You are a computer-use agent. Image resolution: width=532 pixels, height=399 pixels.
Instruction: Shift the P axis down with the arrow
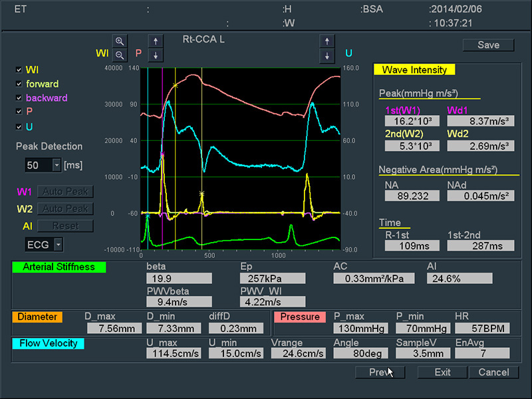point(154,55)
